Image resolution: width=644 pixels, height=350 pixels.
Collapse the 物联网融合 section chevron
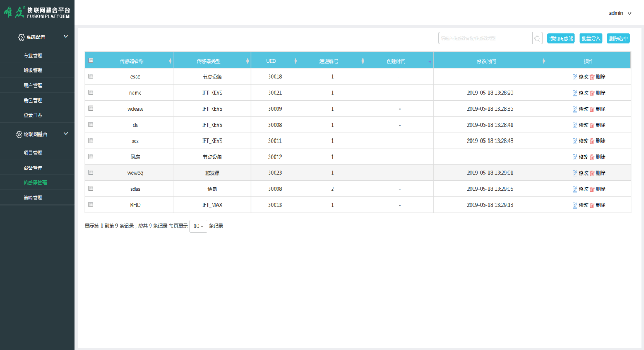point(66,134)
